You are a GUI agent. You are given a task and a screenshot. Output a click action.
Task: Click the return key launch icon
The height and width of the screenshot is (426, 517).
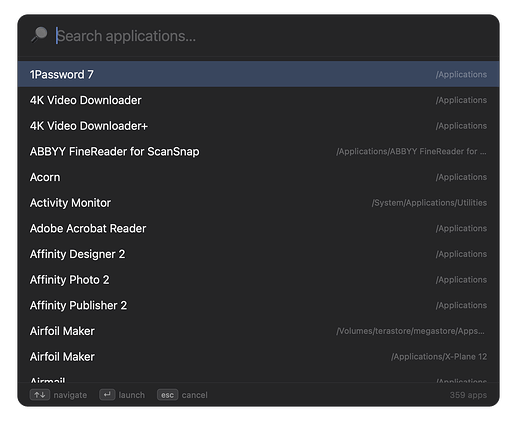pos(107,395)
